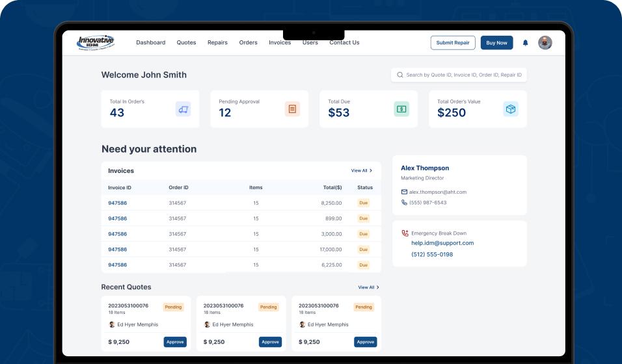Screen dimensions: 622x364
Task: Click the truck icon in Total In Orders card
Action: pos(183,109)
